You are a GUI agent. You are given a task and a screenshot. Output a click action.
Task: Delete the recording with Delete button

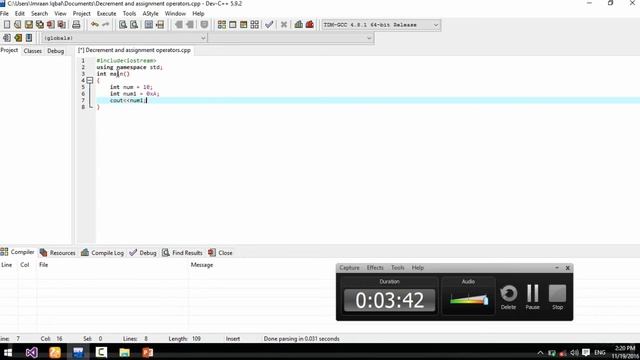[x=509, y=297]
